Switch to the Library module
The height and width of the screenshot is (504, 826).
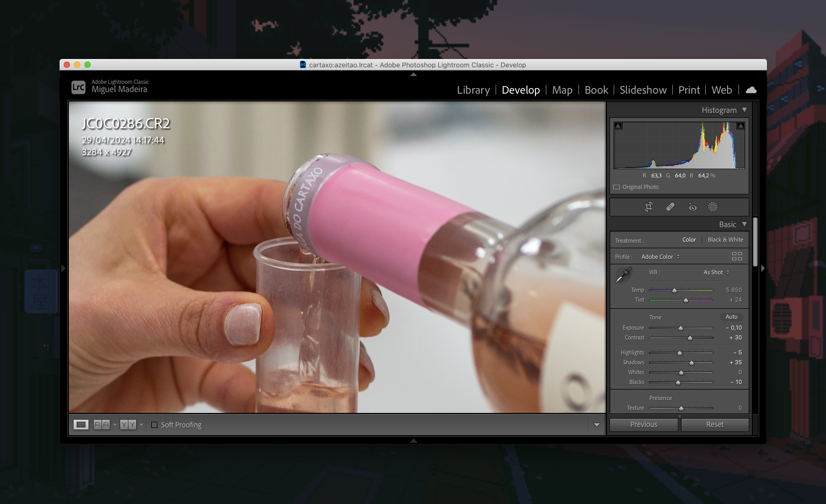(x=473, y=90)
